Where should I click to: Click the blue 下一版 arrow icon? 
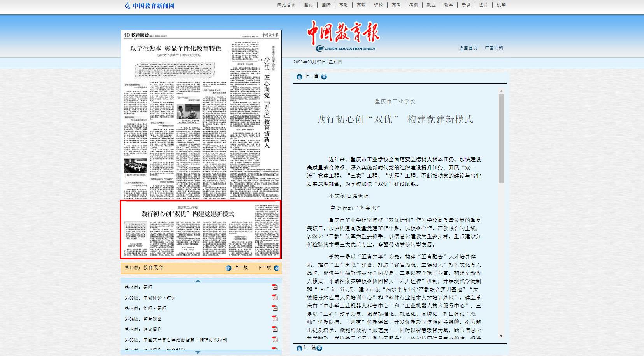click(276, 268)
